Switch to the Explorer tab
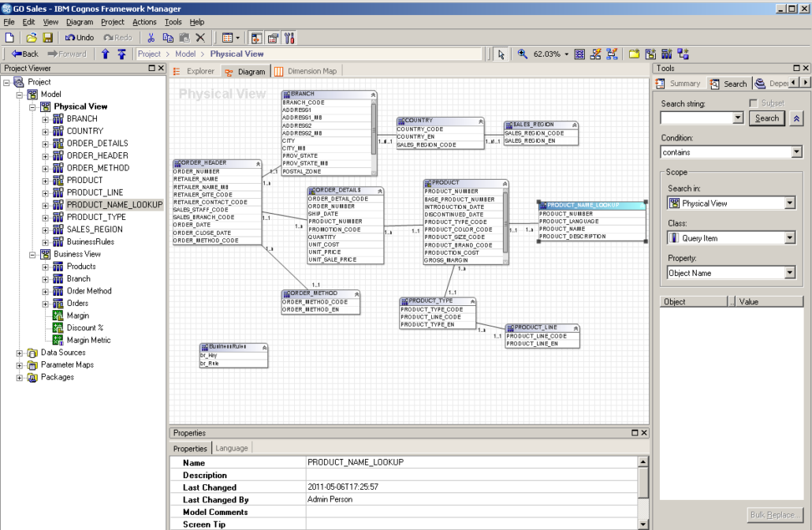Image resolution: width=812 pixels, height=530 pixels. [x=195, y=71]
